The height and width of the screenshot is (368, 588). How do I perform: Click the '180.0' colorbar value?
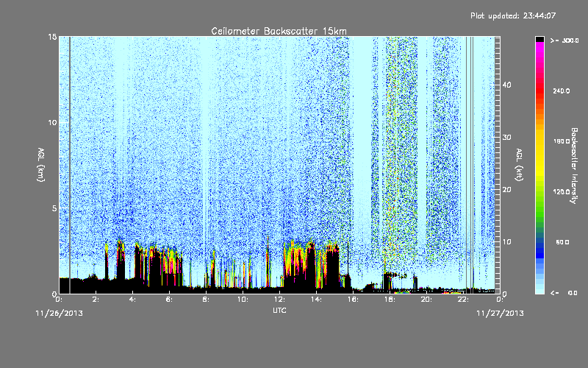pos(562,141)
